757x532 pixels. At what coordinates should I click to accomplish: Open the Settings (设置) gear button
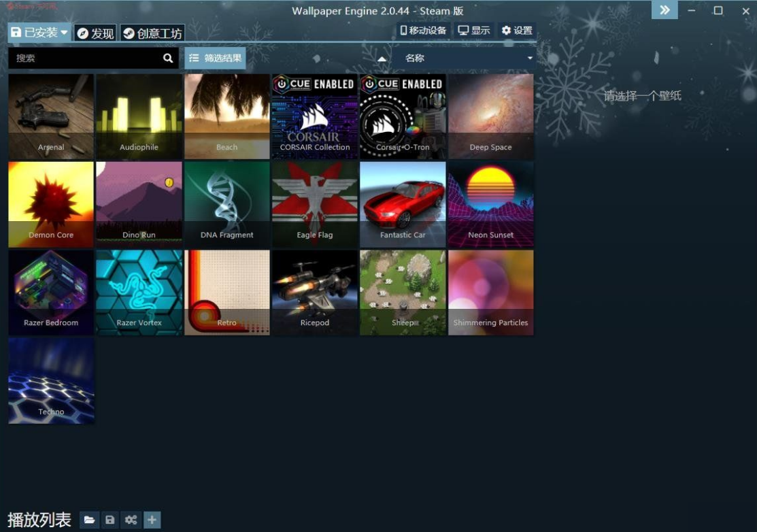[x=517, y=31]
